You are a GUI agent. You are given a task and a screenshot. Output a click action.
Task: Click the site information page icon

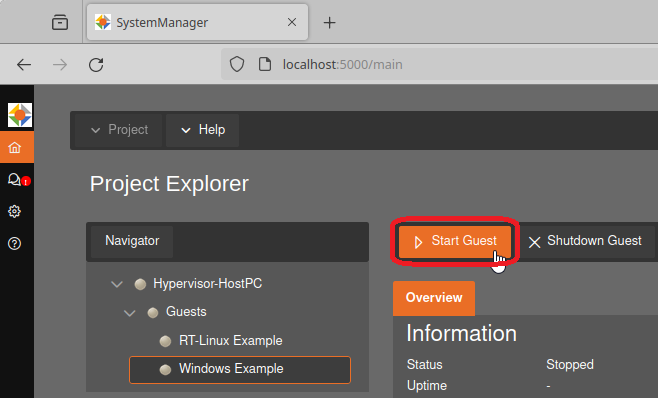click(x=265, y=64)
